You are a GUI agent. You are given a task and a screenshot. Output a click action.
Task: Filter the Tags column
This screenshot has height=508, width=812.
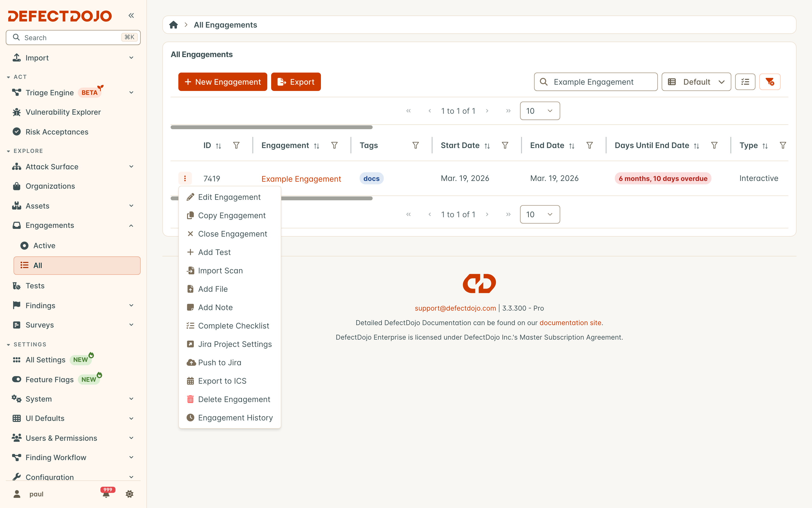(415, 145)
